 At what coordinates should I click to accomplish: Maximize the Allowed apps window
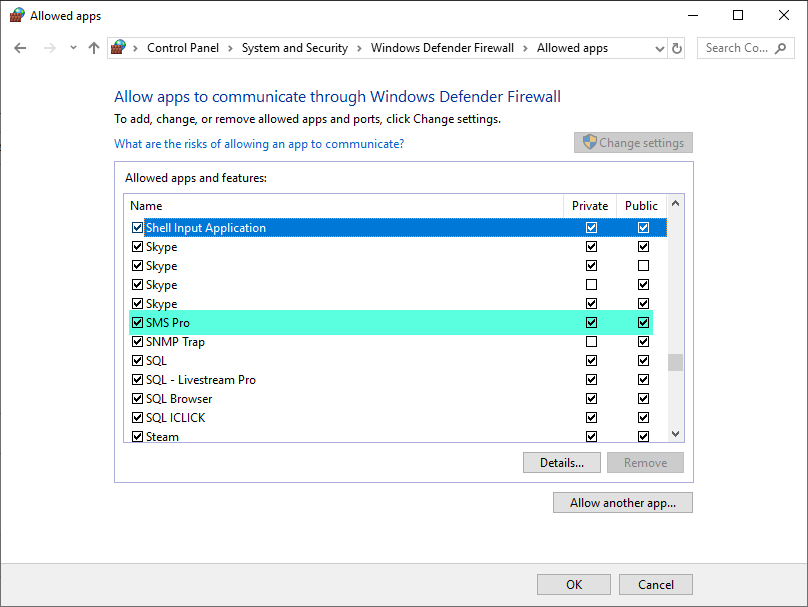[x=738, y=15]
